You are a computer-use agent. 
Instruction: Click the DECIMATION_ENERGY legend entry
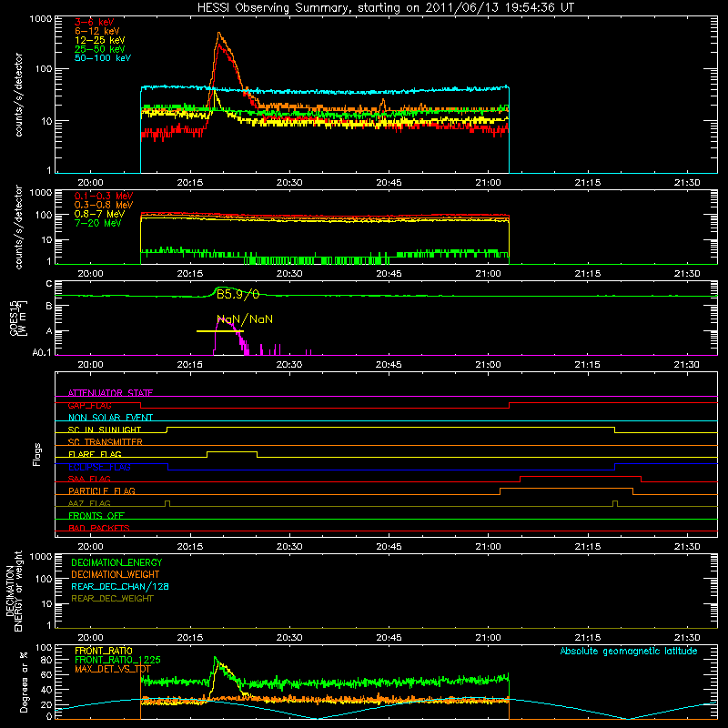point(116,562)
